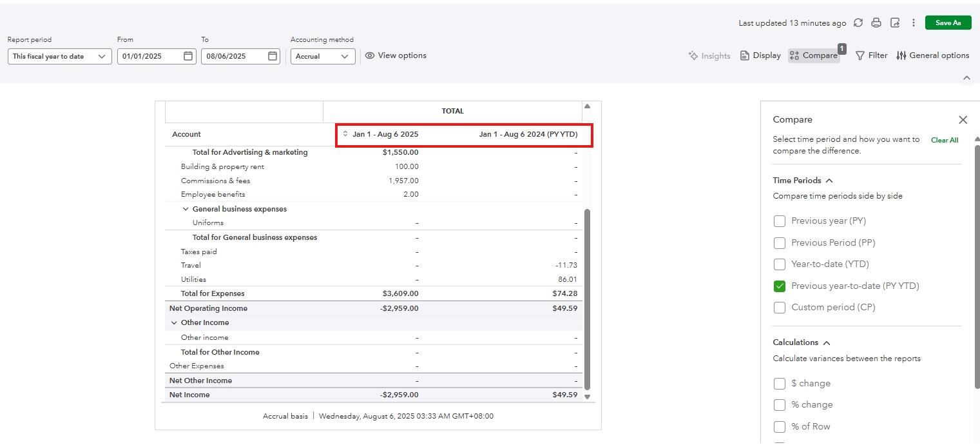Enable Previous year (PY) checkbox

pyautogui.click(x=780, y=221)
